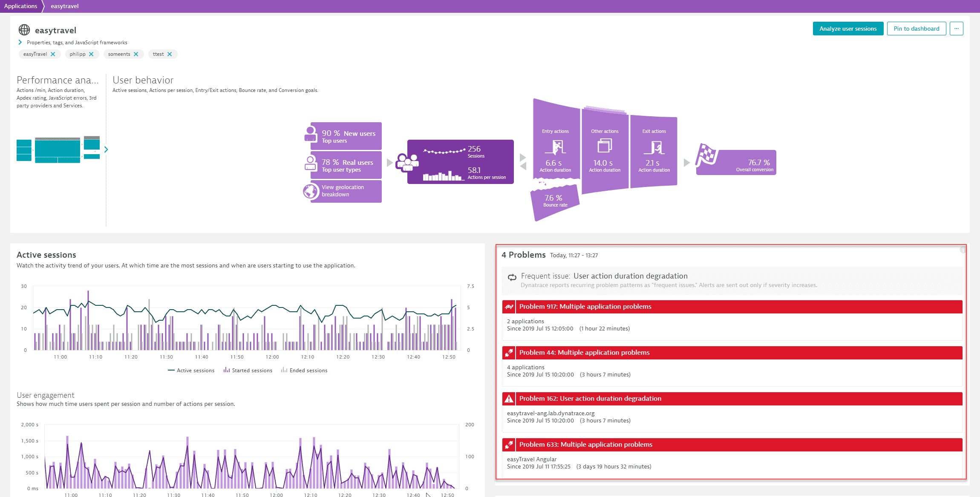Open the Exit actions icon tile

(654, 147)
